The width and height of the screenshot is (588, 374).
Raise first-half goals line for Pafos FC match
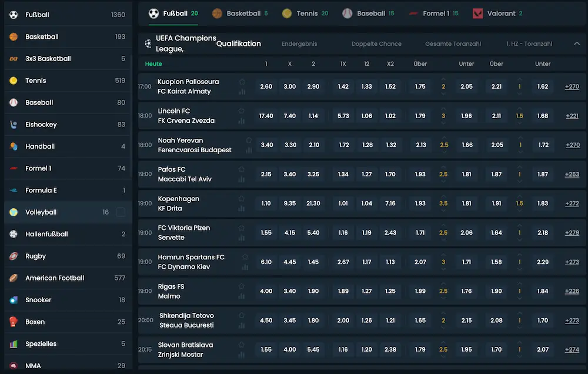519,168
